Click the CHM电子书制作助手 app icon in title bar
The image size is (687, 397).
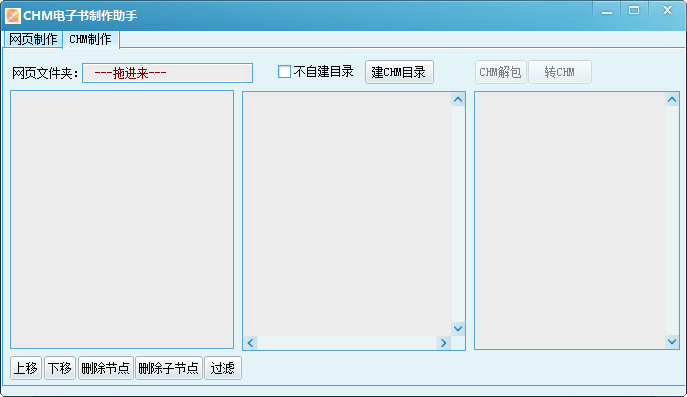[13, 16]
